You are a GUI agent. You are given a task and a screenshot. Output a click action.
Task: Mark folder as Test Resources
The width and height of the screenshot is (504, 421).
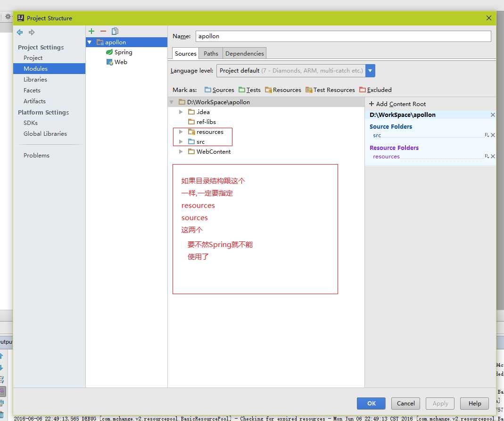(330, 90)
